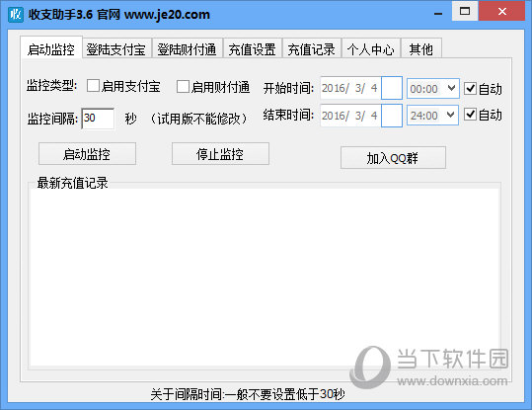Enable the 启用支付宝 checkbox

pyautogui.click(x=93, y=86)
